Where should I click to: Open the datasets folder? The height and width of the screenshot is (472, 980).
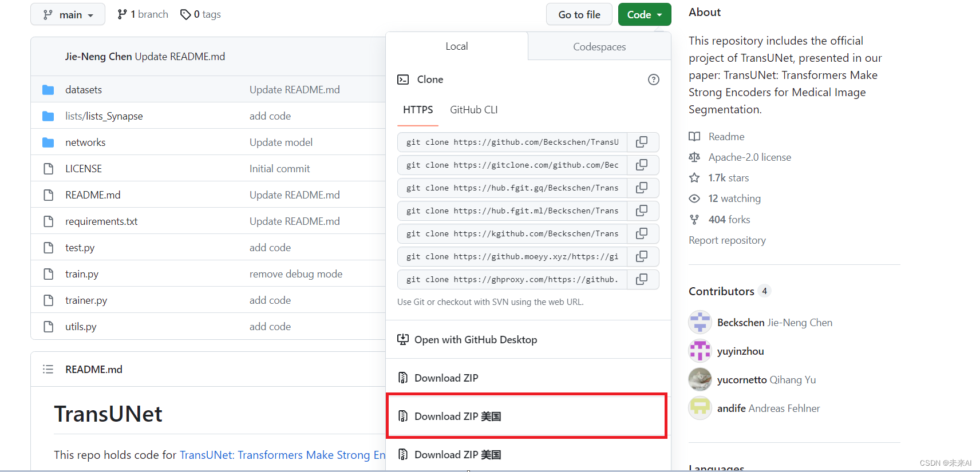(84, 90)
